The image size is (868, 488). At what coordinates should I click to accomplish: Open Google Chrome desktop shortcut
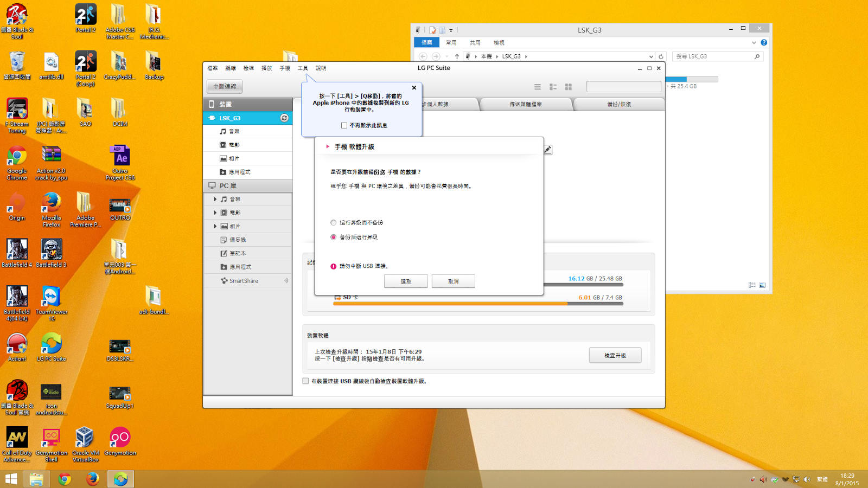[17, 163]
